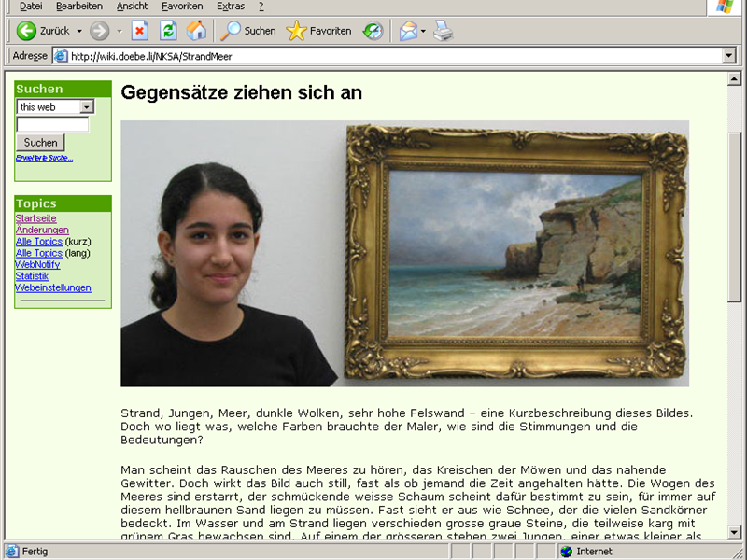The width and height of the screenshot is (747, 560).
Task: Open the Webeinstellungen link
Action: pos(53,287)
